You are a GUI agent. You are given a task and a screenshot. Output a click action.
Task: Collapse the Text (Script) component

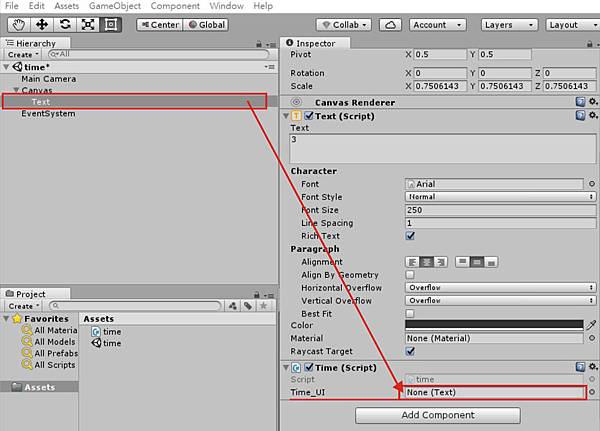click(286, 116)
